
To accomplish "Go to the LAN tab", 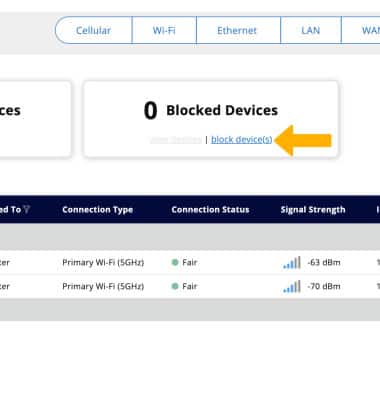I will (x=311, y=30).
